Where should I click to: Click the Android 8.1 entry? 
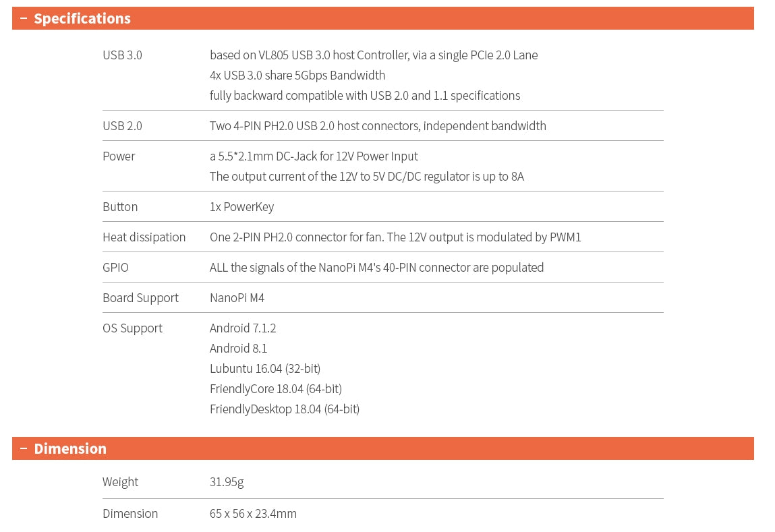238,349
